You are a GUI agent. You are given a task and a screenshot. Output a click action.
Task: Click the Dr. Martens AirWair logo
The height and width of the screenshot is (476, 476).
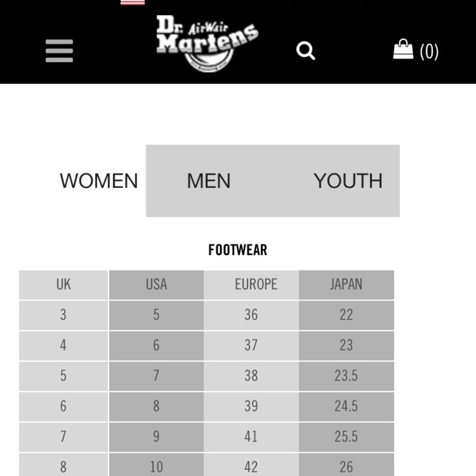[x=207, y=43]
